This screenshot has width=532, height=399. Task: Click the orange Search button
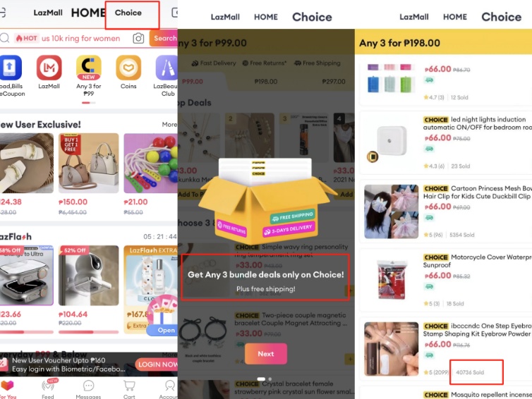pyautogui.click(x=164, y=38)
